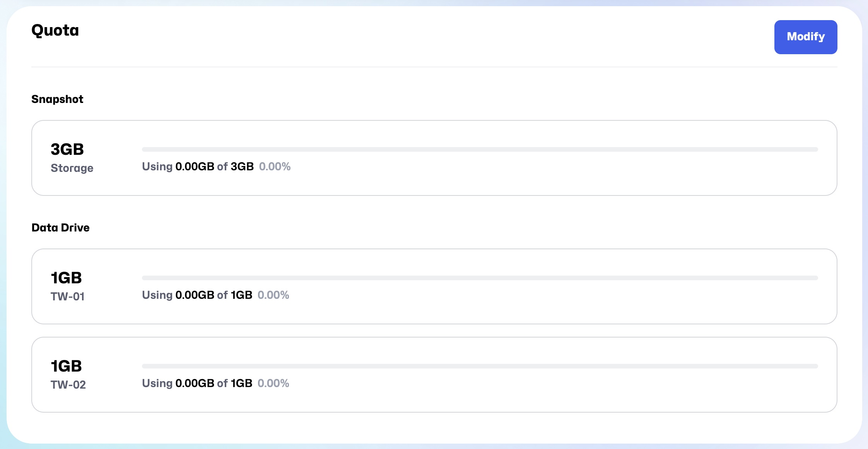Click the Modify button
This screenshot has width=868, height=449.
[x=805, y=37]
